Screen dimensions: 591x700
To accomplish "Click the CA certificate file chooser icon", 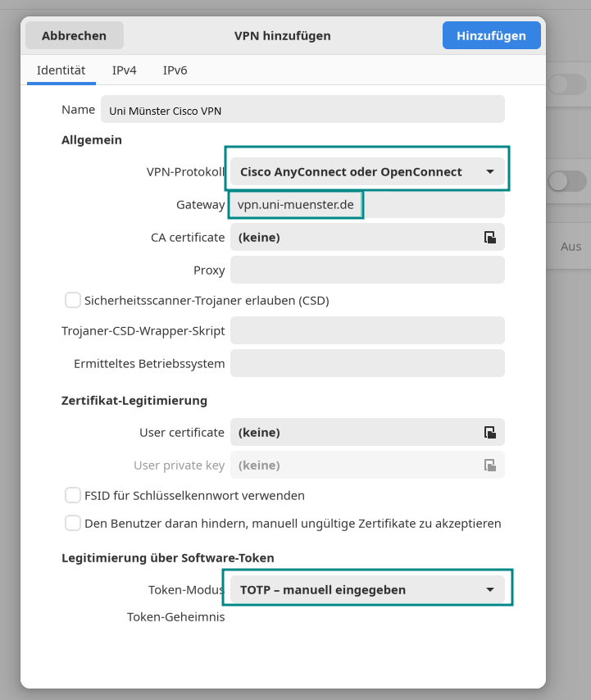I will click(x=489, y=238).
